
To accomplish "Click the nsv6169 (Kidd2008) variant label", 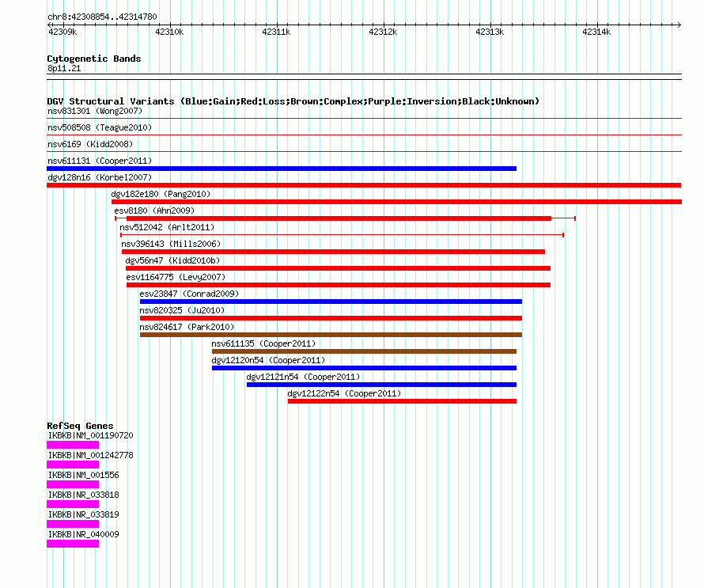I will pyautogui.click(x=90, y=144).
